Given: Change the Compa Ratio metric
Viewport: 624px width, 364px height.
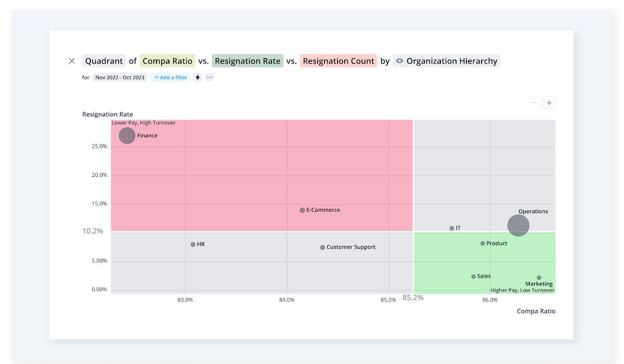Looking at the screenshot, I should click(167, 61).
